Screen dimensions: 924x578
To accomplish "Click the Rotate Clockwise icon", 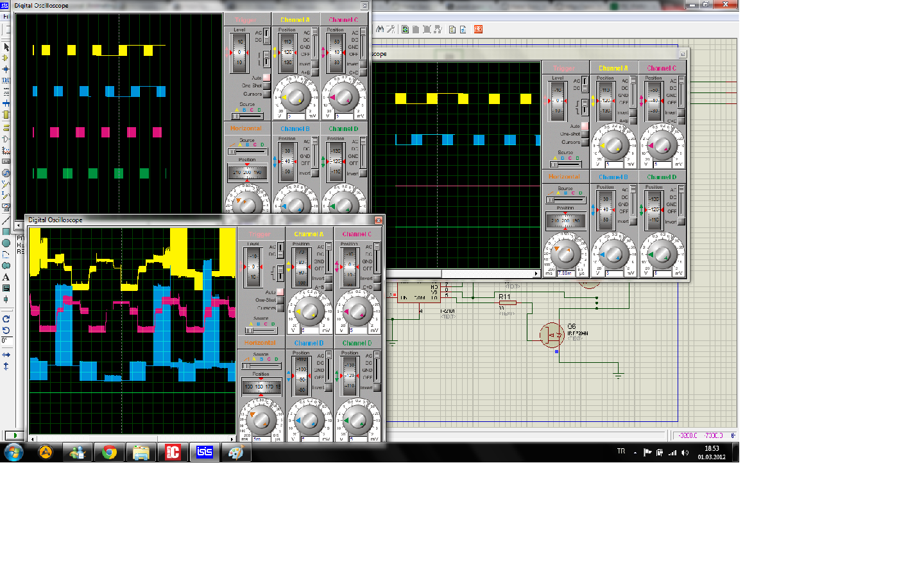I will (6, 319).
